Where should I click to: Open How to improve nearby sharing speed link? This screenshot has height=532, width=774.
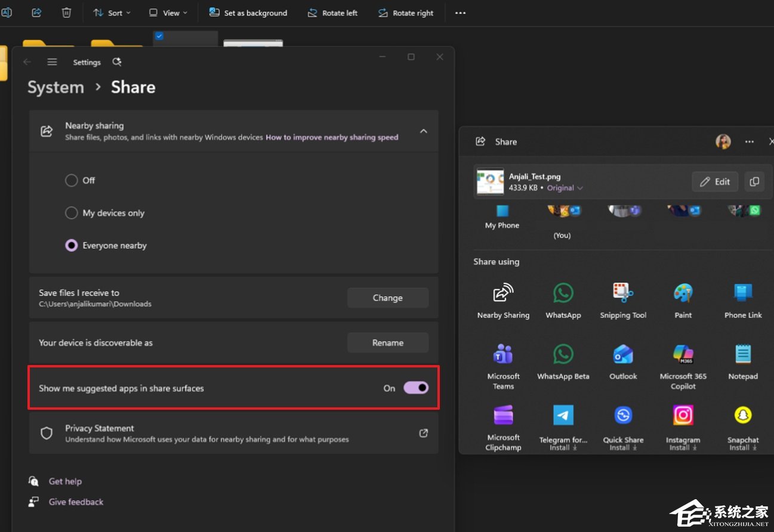(332, 137)
